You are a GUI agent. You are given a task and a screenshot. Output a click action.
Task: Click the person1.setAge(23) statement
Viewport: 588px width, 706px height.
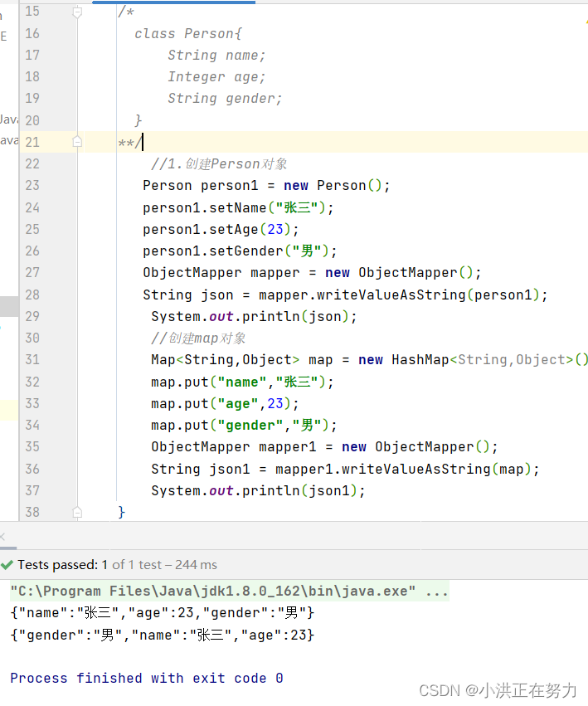[x=221, y=229]
